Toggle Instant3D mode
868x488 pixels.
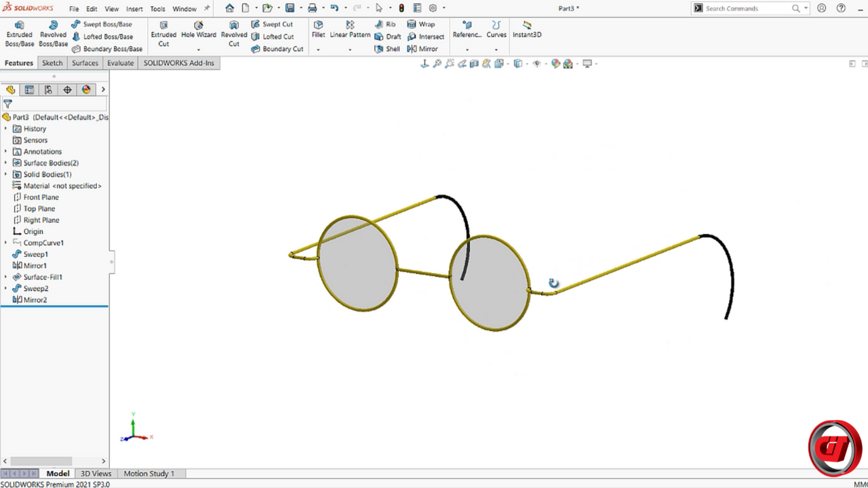(527, 30)
